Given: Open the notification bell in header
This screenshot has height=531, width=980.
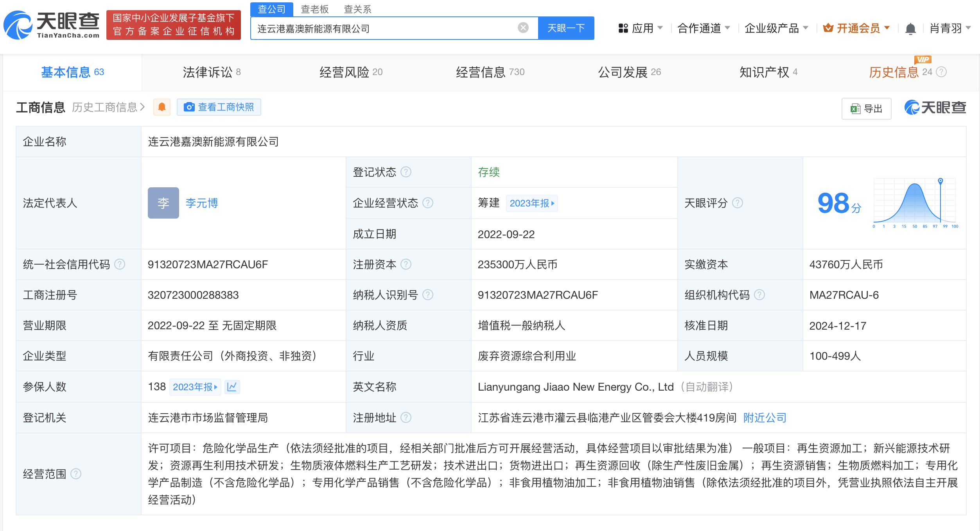Looking at the screenshot, I should point(910,29).
